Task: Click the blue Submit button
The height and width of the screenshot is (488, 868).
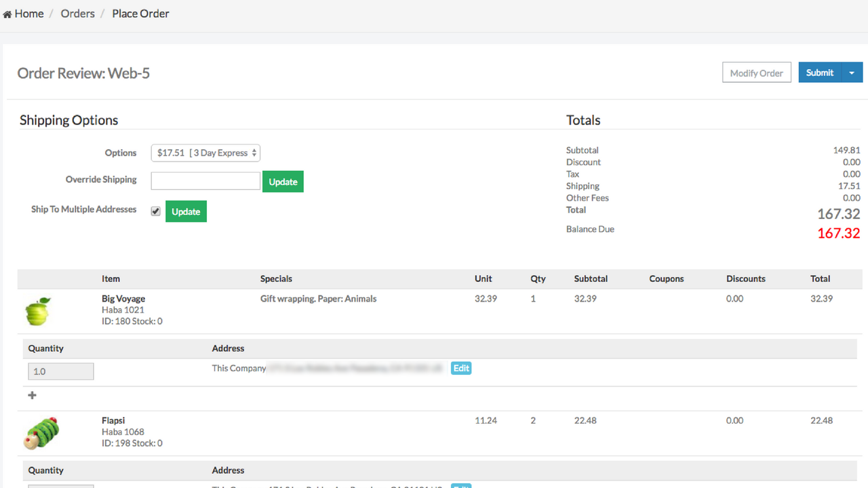Action: 820,73
